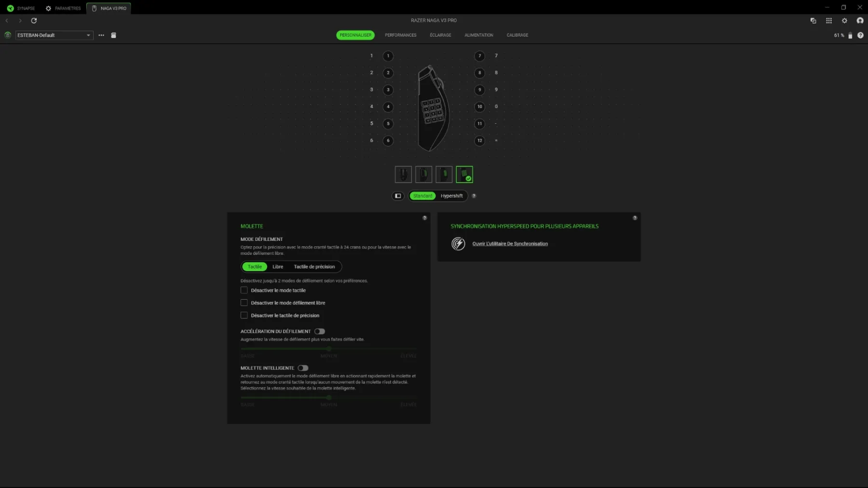The width and height of the screenshot is (868, 488).
Task: Switch to the Alimentation tab
Action: 479,35
